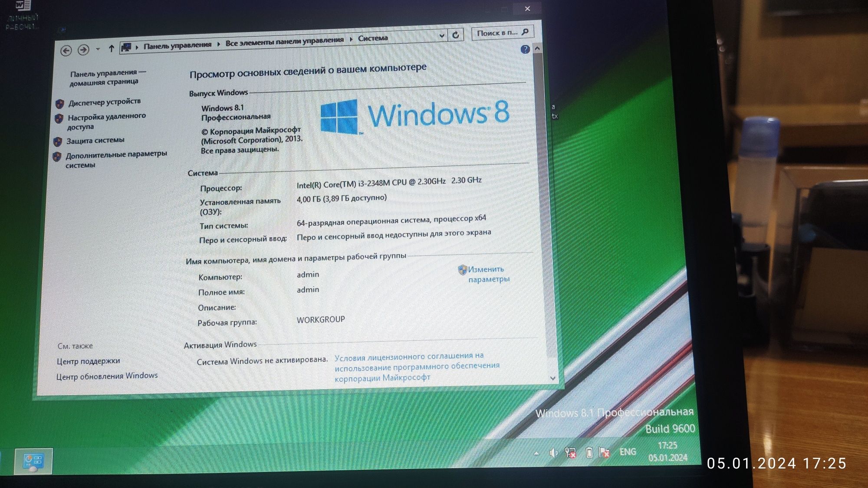Open Защита системы
868x488 pixels.
tap(95, 141)
